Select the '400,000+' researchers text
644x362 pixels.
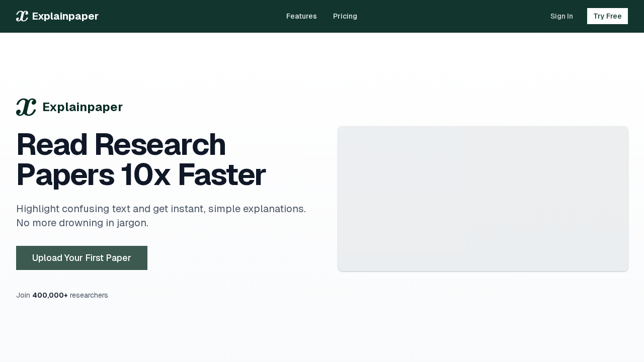click(50, 295)
